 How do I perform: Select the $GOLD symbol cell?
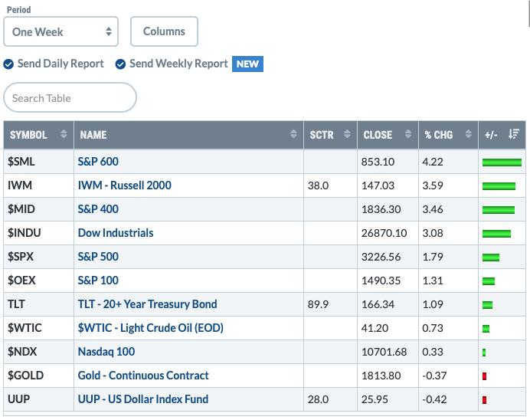(38, 376)
